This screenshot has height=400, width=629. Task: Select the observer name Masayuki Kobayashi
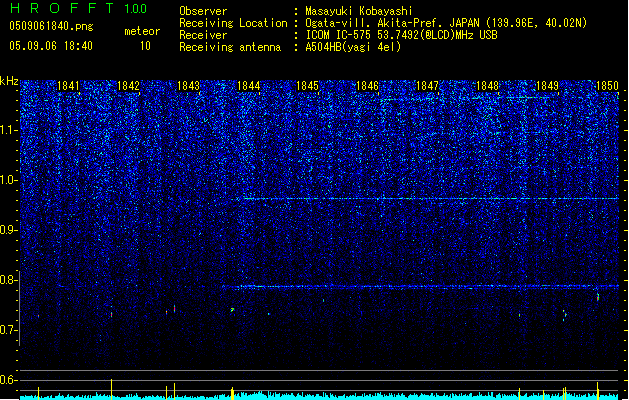[x=359, y=11]
